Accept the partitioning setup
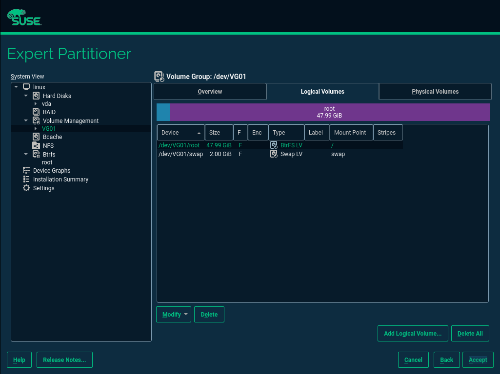Screen dimensions: 500x374 coord(478,360)
